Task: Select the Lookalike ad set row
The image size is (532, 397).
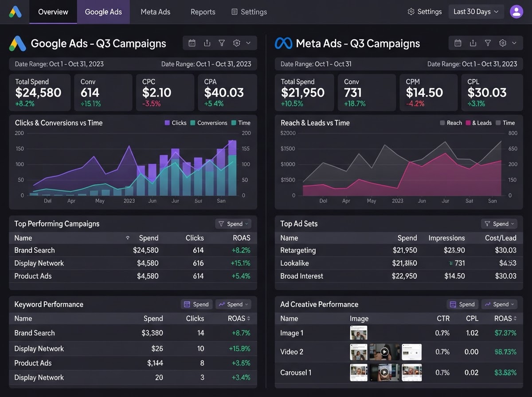Action: click(399, 263)
